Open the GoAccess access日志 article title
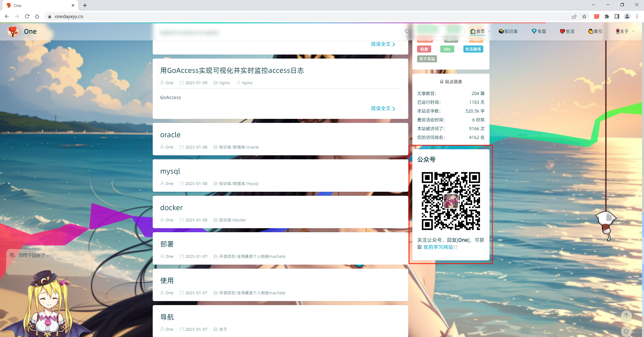 (232, 70)
